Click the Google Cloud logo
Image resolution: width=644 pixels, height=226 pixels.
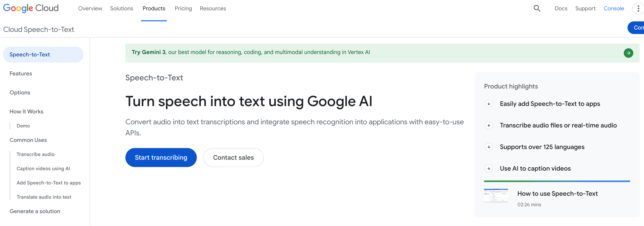(31, 8)
